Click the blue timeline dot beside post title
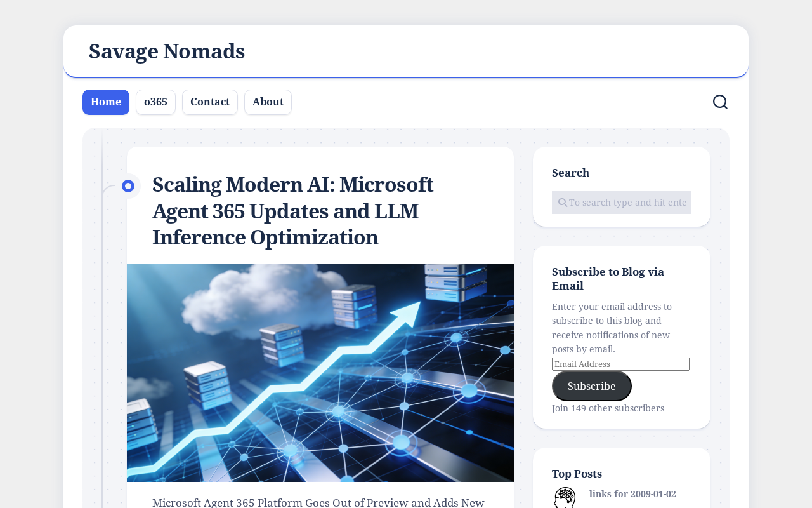 pyautogui.click(x=128, y=186)
